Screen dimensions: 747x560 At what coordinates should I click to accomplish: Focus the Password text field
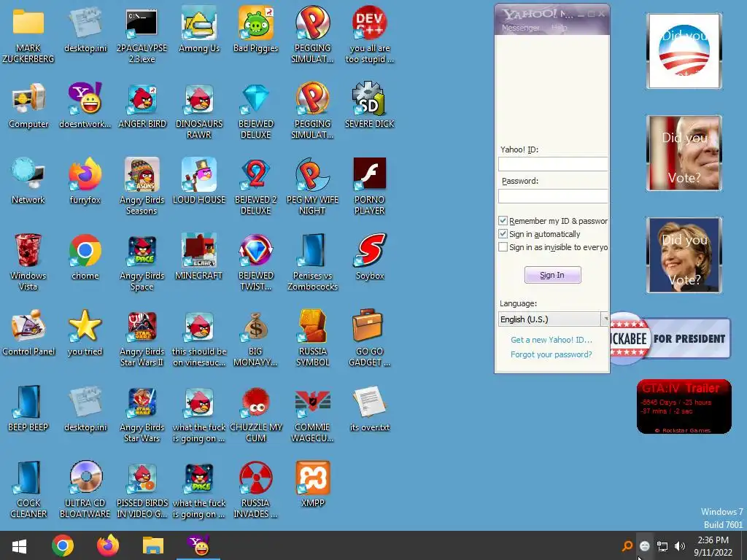(553, 196)
